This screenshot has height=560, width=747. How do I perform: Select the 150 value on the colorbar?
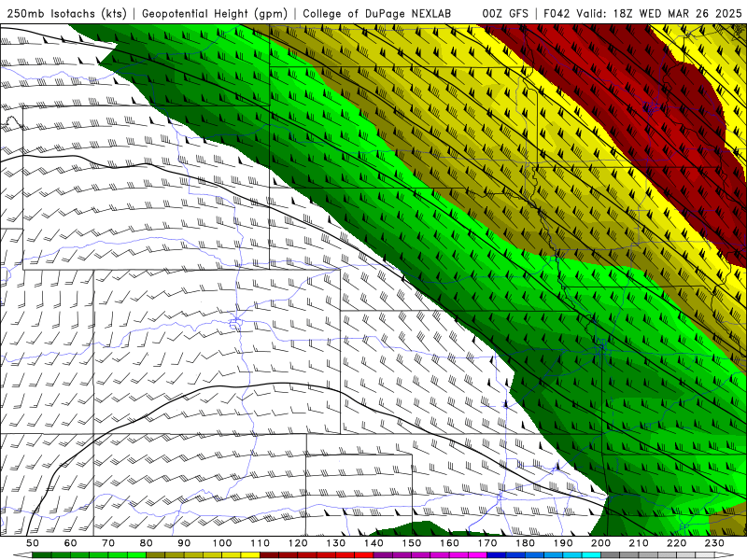point(412,543)
